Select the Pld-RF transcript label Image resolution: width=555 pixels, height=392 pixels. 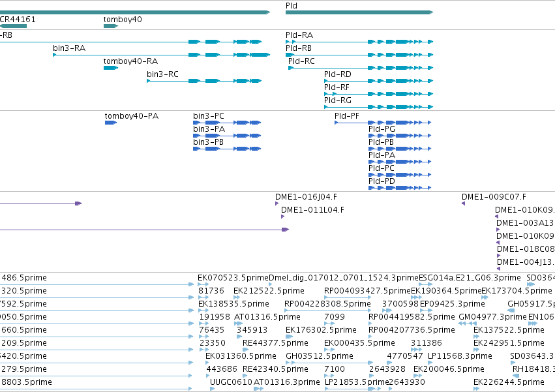tap(337, 87)
